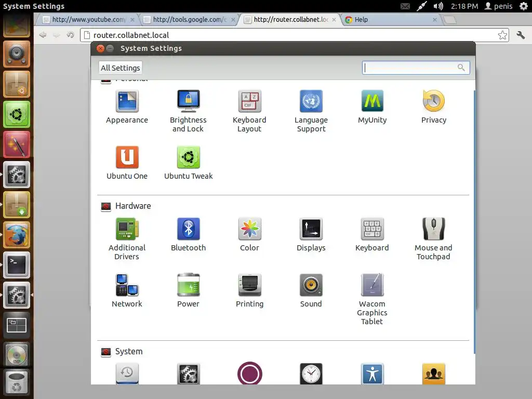
Task: Open the browser wrench menu
Action: click(x=521, y=35)
